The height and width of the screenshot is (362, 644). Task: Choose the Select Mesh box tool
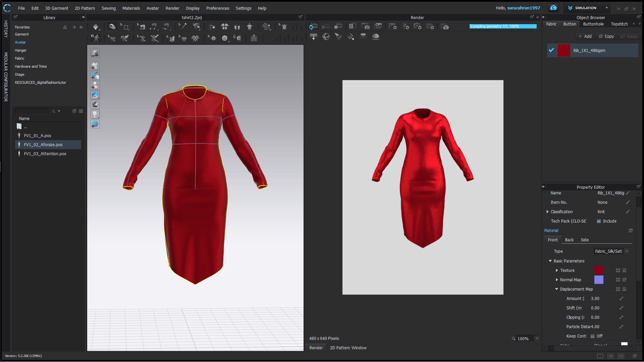(x=125, y=26)
